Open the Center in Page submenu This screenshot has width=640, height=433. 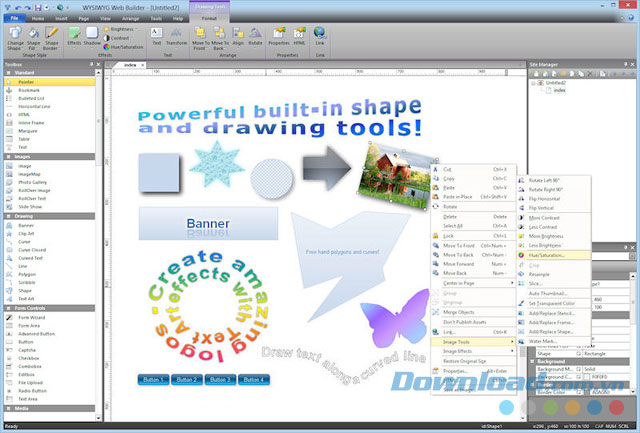473,283
